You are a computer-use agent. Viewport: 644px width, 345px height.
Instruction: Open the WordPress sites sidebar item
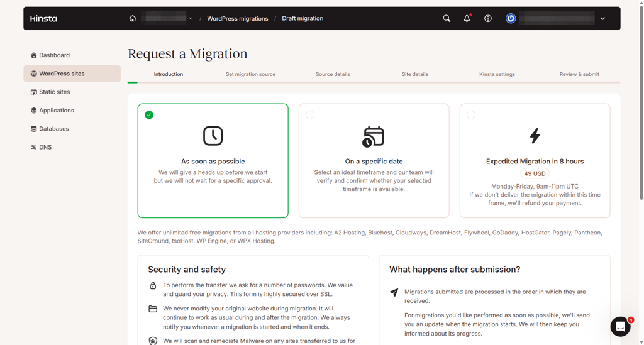coord(72,74)
